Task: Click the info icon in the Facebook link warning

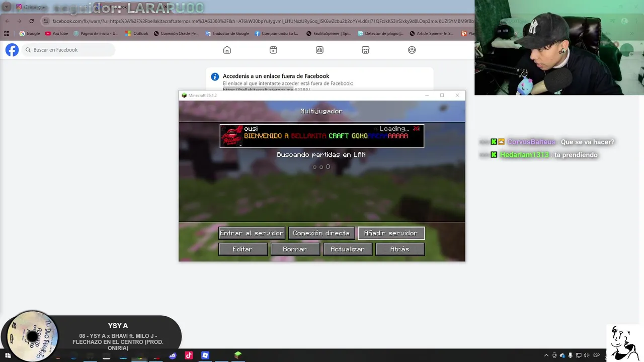Action: pyautogui.click(x=215, y=76)
